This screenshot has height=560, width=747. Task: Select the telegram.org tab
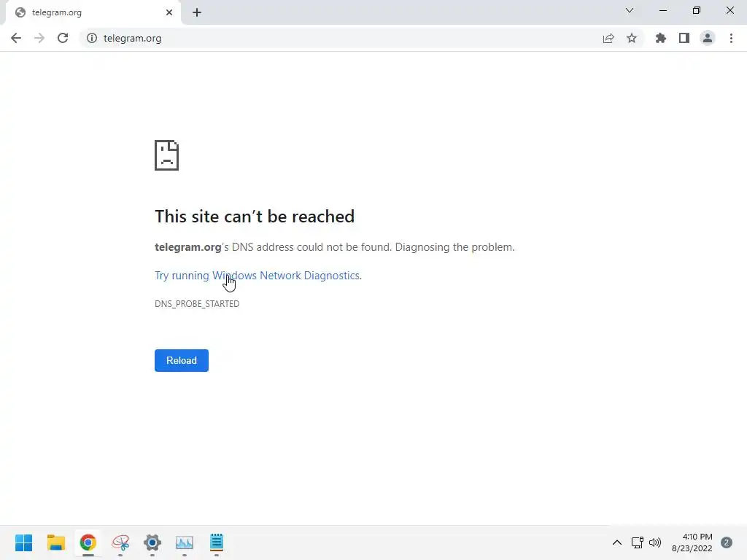coord(93,13)
